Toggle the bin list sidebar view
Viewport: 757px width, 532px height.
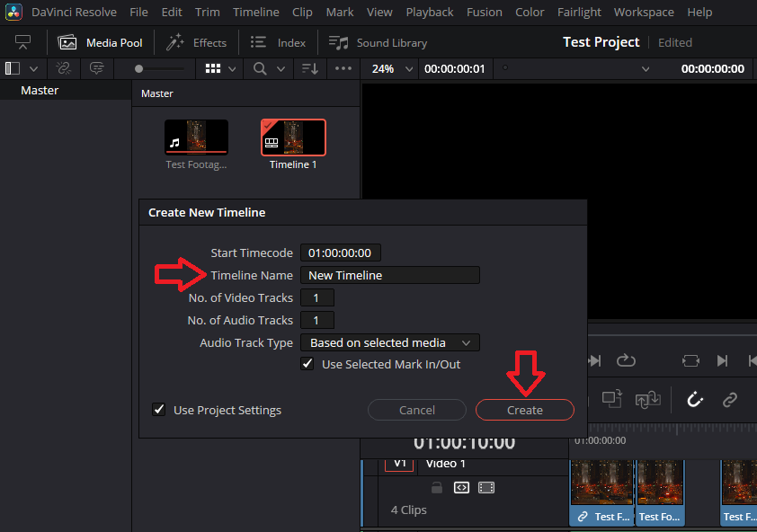coord(13,68)
